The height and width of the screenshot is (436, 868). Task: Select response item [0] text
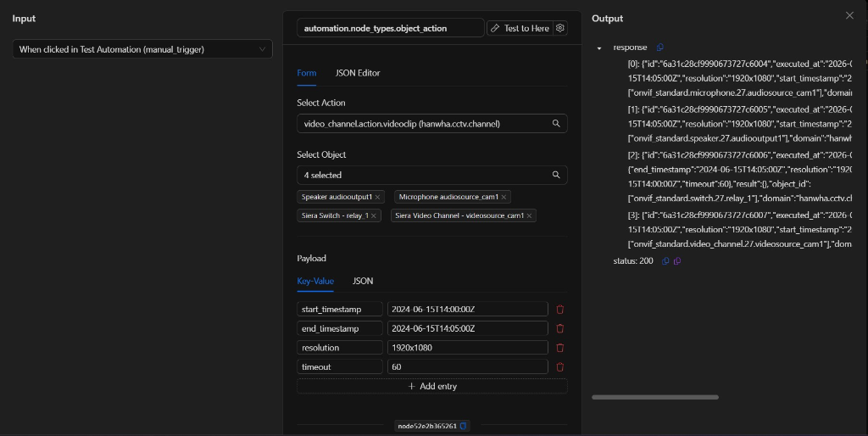(739, 78)
